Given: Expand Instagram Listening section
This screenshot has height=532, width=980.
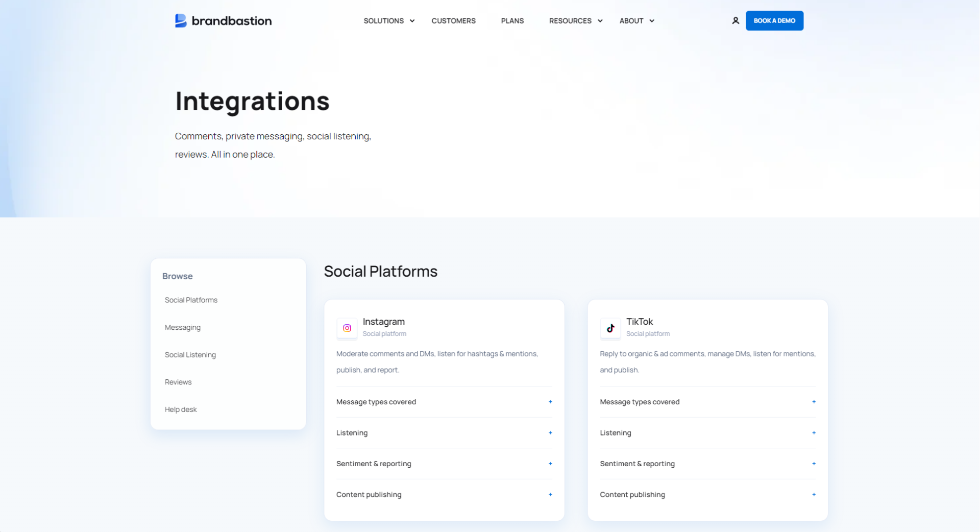Looking at the screenshot, I should (352, 433).
